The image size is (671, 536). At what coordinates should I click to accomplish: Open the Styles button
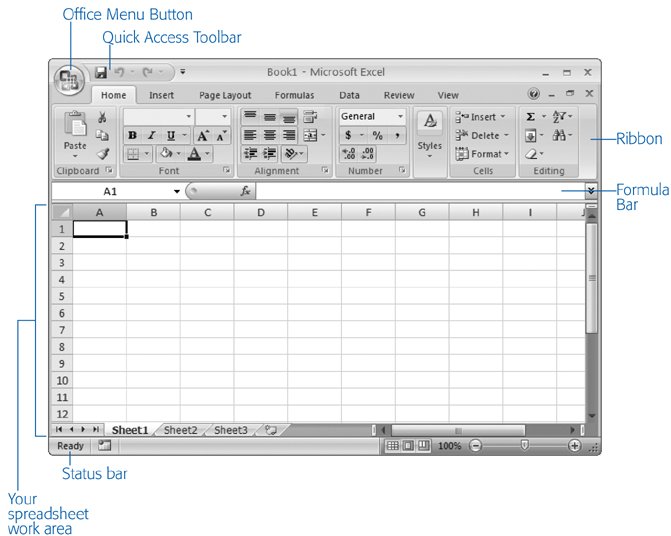coord(429,133)
